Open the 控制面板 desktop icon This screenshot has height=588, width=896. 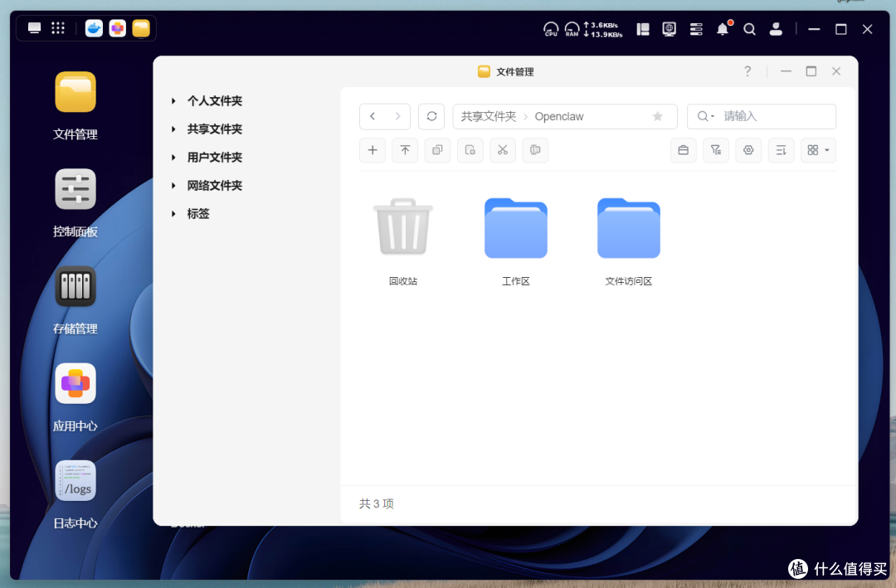75,189
